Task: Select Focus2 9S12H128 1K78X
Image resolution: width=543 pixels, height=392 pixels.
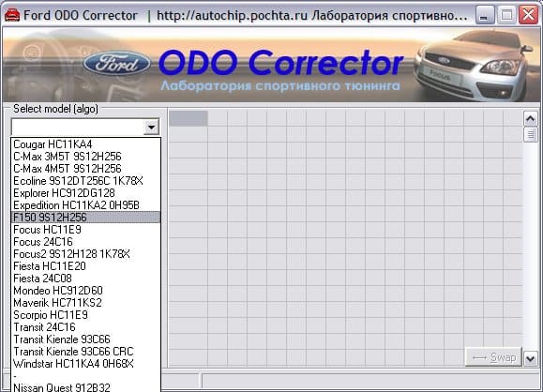Action: coord(86,254)
